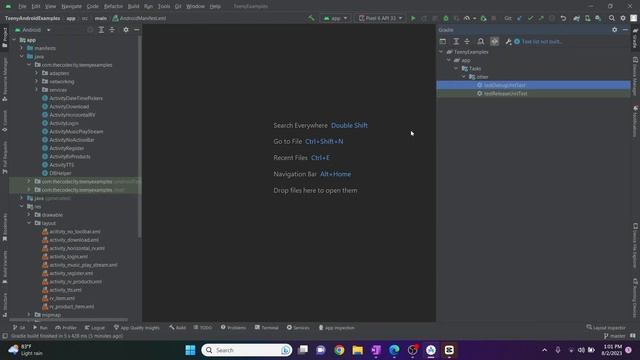Toggle the Bookmarks left sidebar tab

coord(4,227)
